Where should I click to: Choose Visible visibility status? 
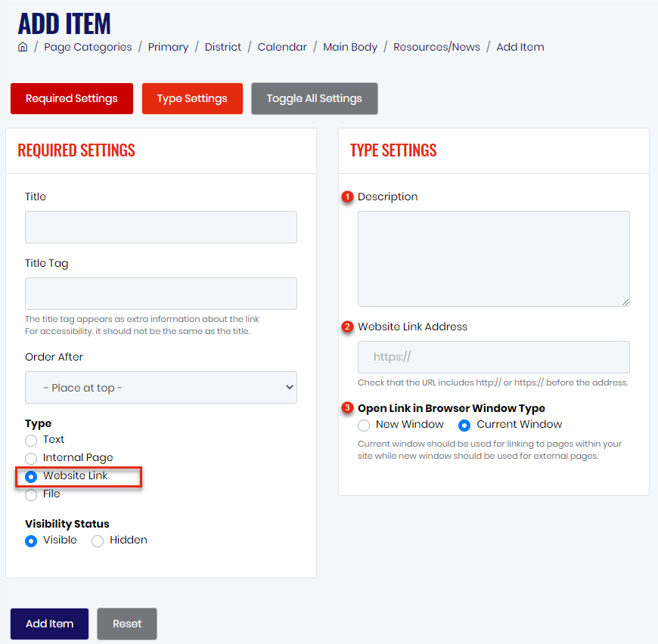coord(31,541)
